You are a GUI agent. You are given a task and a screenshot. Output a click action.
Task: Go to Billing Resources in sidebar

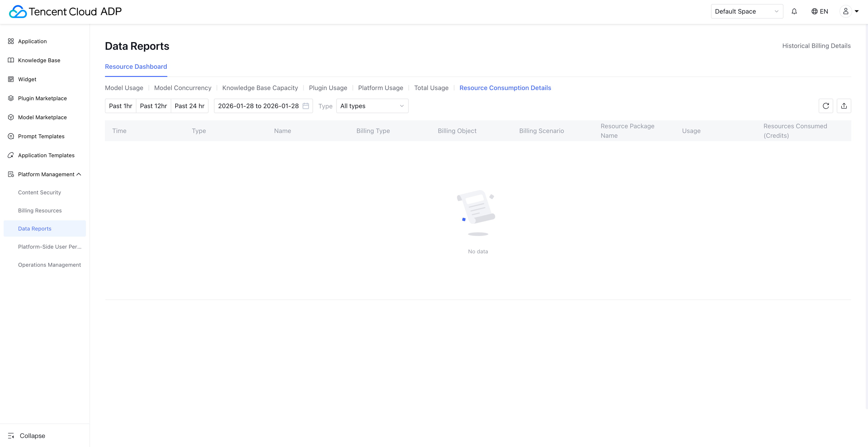(40, 210)
